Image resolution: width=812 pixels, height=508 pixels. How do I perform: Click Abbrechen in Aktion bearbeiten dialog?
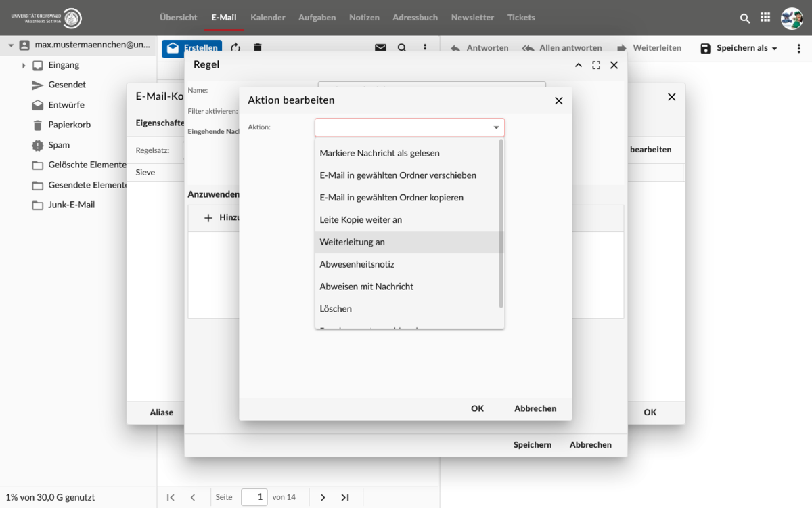(535, 408)
